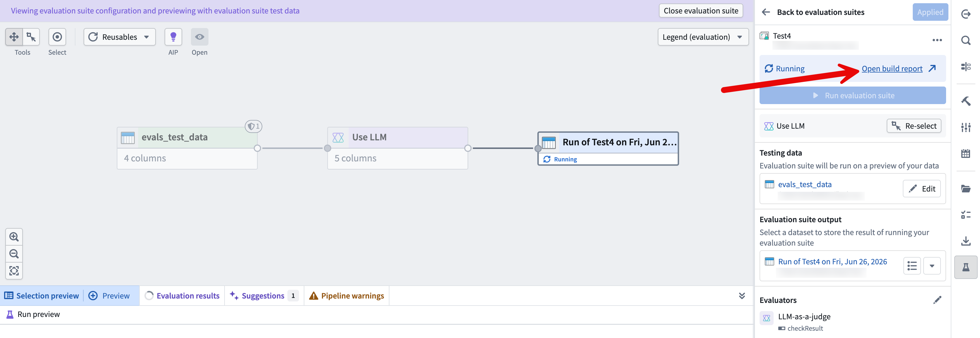
Task: Click the shield badge on evals_test_data
Action: pyautogui.click(x=253, y=126)
